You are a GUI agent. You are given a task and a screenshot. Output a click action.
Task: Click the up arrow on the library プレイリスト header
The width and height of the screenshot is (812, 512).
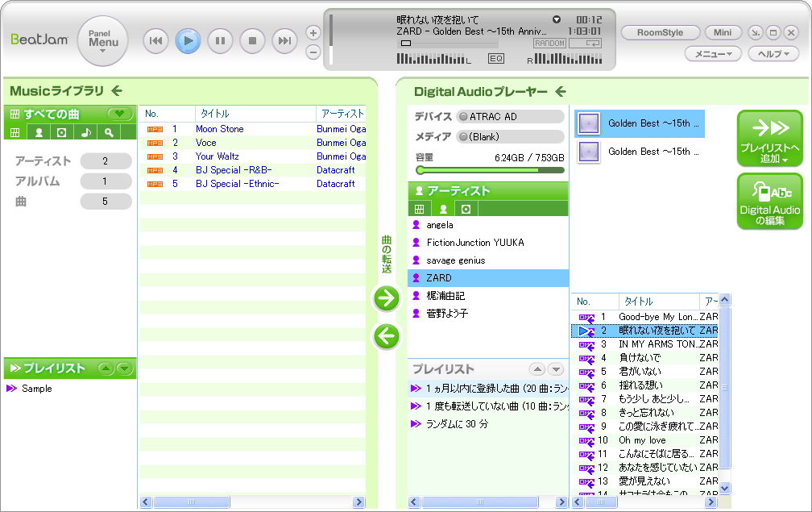(106, 368)
